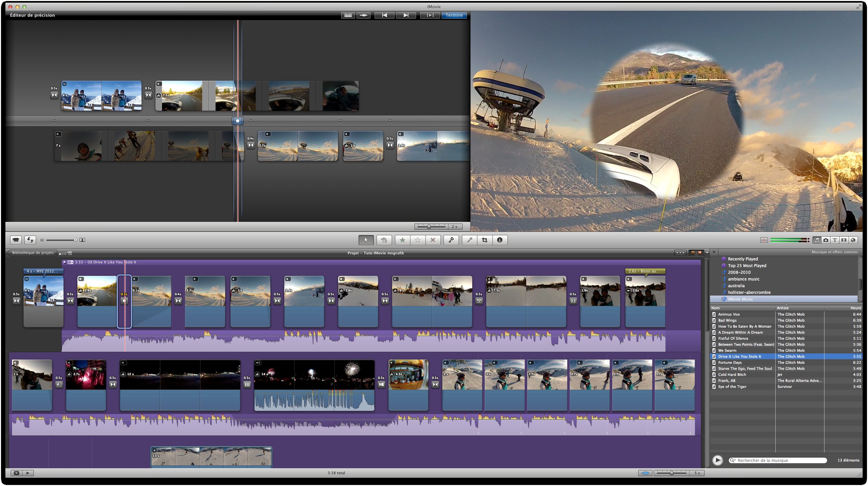The width and height of the screenshot is (868, 486).
Task: Open the crop tool
Action: tap(484, 240)
